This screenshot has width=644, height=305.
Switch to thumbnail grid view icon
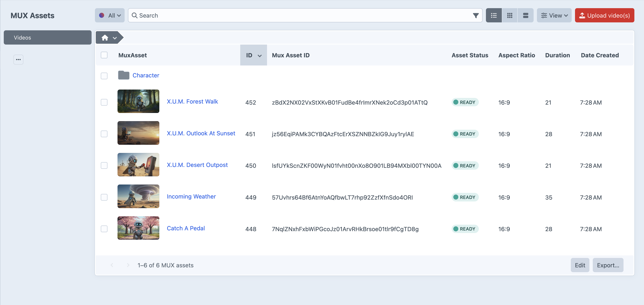[510, 15]
